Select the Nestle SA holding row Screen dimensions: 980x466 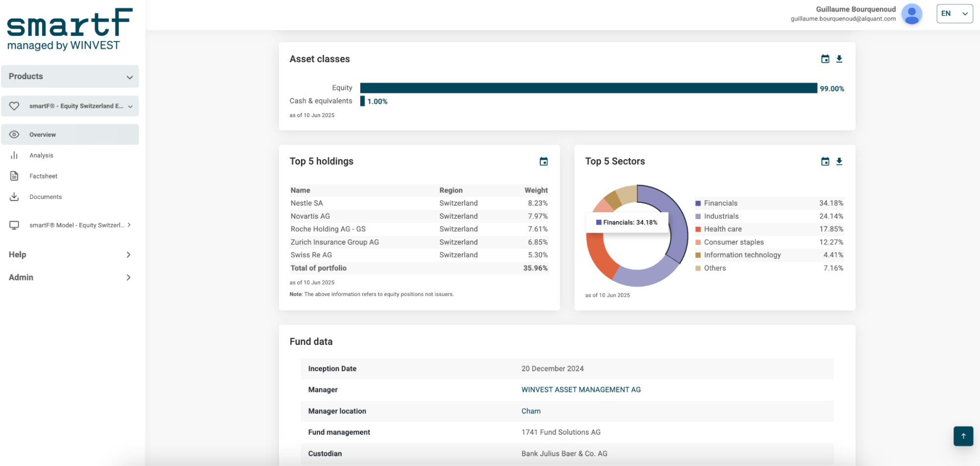click(x=419, y=203)
